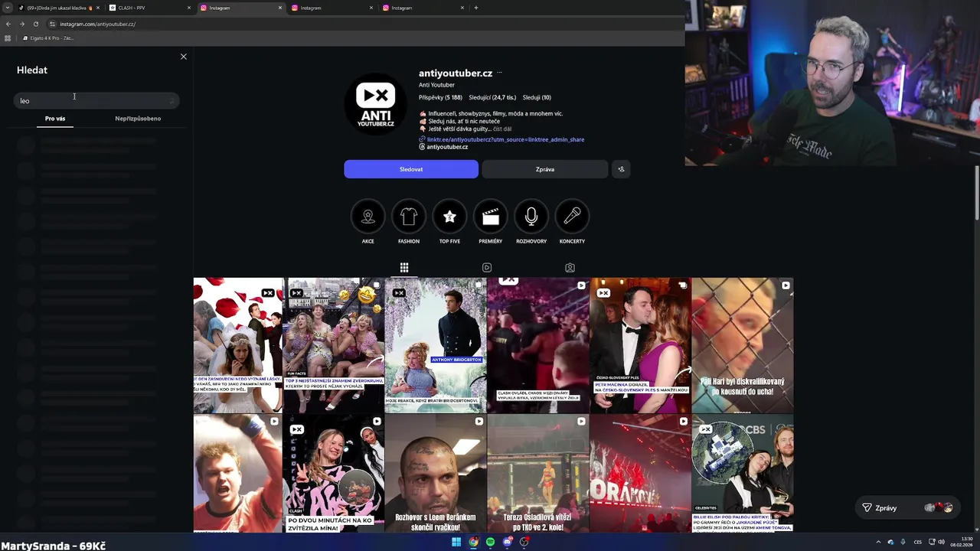The width and height of the screenshot is (980, 551).
Task: Open the apps grid icon in bookmarks bar
Action: [8, 37]
